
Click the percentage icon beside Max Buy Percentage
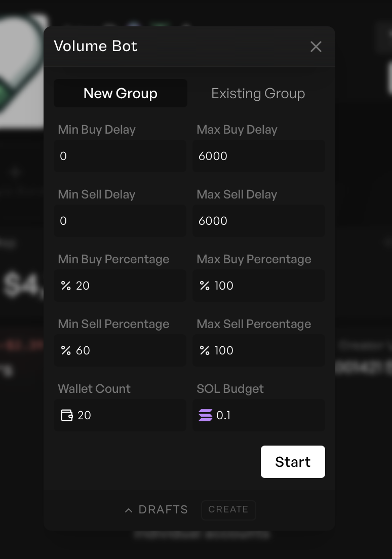[x=205, y=286]
